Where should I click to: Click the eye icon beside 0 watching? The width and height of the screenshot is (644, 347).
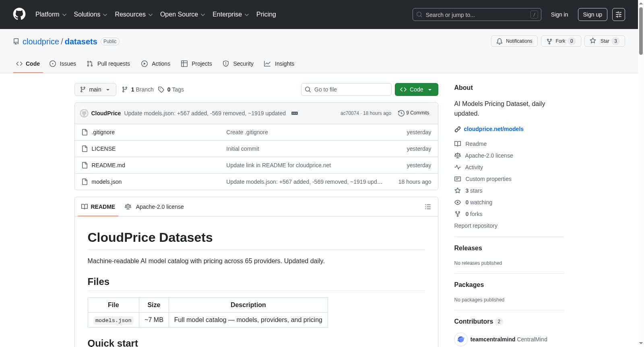(458, 202)
